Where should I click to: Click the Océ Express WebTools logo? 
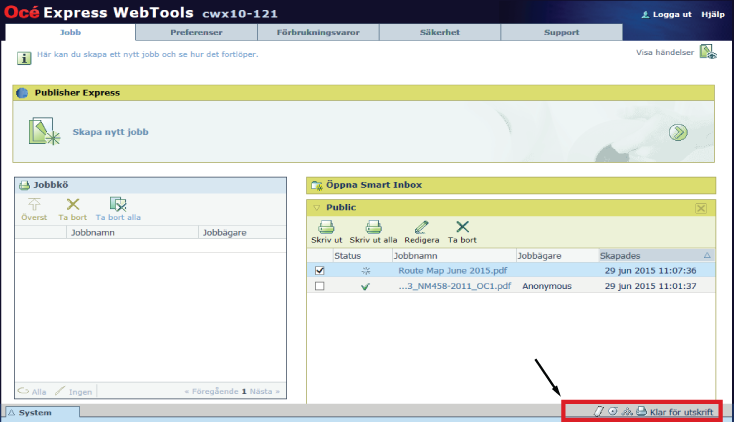99,12
